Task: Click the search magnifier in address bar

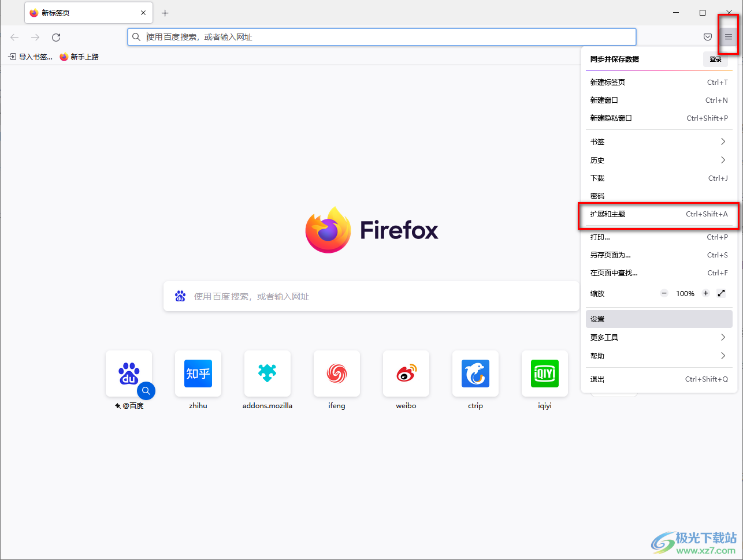Action: click(x=136, y=37)
